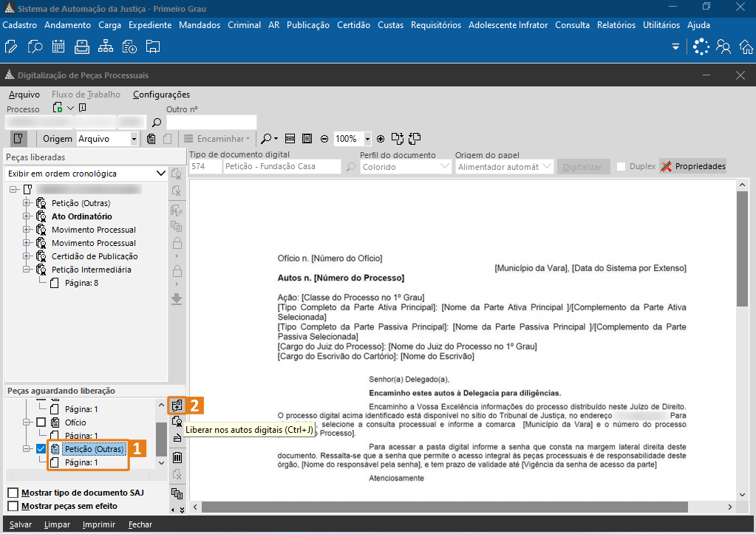Click the find dropdown magnifier in viewer toolbar

tap(268, 139)
